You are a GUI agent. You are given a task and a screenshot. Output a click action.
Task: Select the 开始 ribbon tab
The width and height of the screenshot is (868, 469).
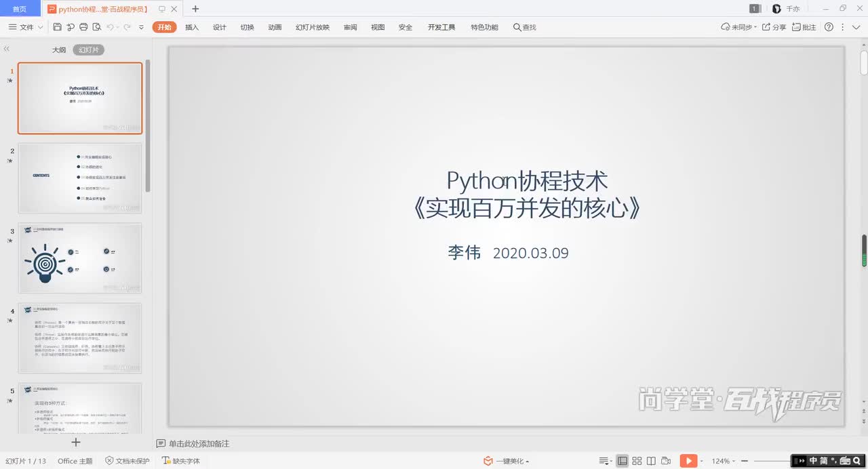164,27
